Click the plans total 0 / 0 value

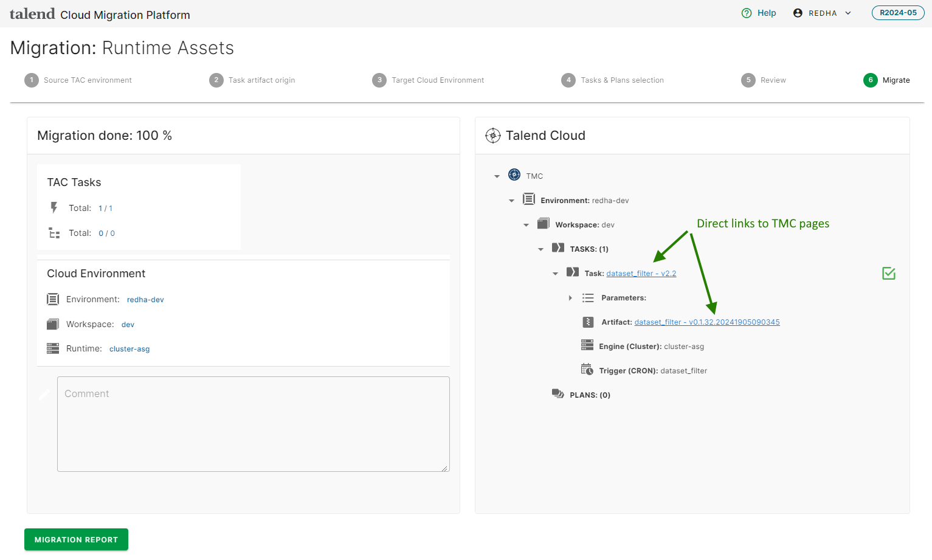[x=107, y=233]
